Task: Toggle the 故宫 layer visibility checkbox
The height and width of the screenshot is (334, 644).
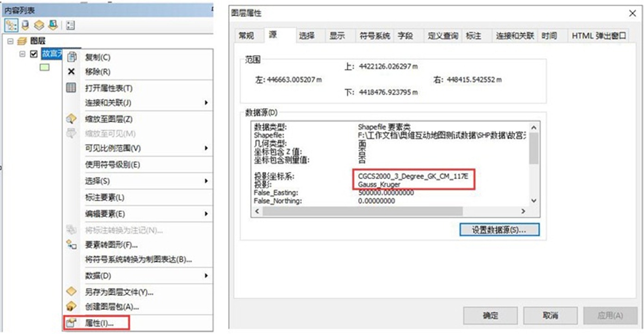Action: point(33,54)
